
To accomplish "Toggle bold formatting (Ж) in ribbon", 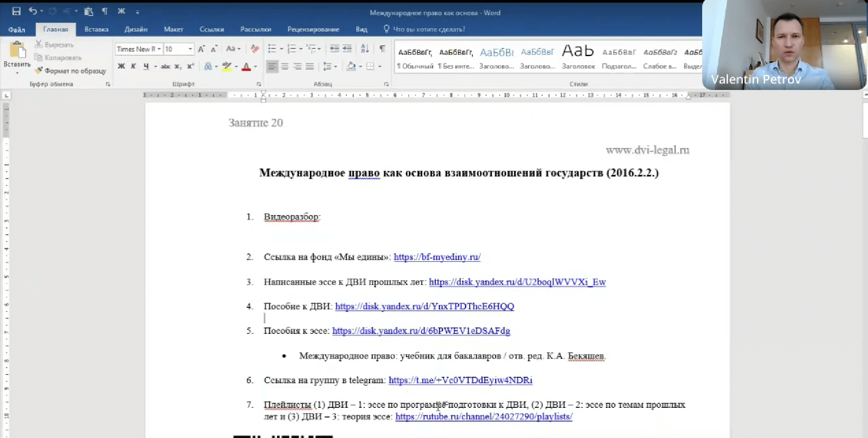I will coord(121,67).
